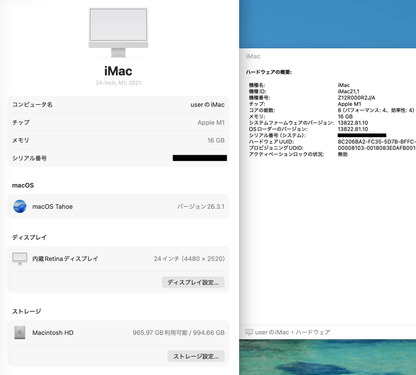The width and height of the screenshot is (416, 375).
Task: Click the 機種ID value 'iMac21,1'
Action: [348, 91]
